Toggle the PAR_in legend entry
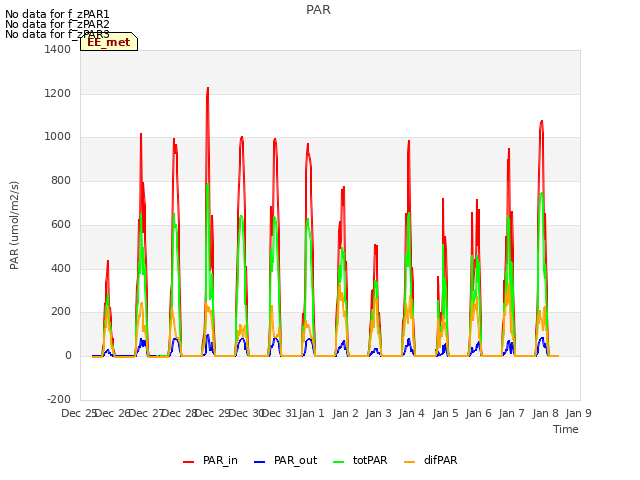 tap(210, 460)
